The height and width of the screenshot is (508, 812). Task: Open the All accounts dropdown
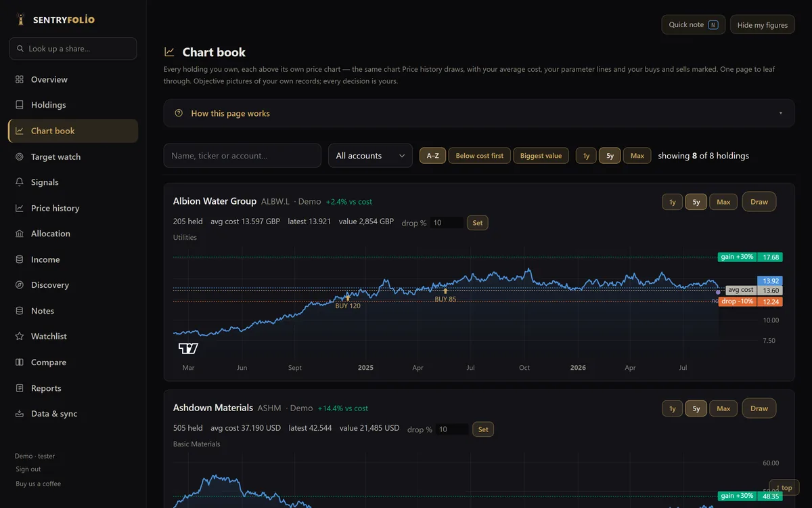[370, 156]
